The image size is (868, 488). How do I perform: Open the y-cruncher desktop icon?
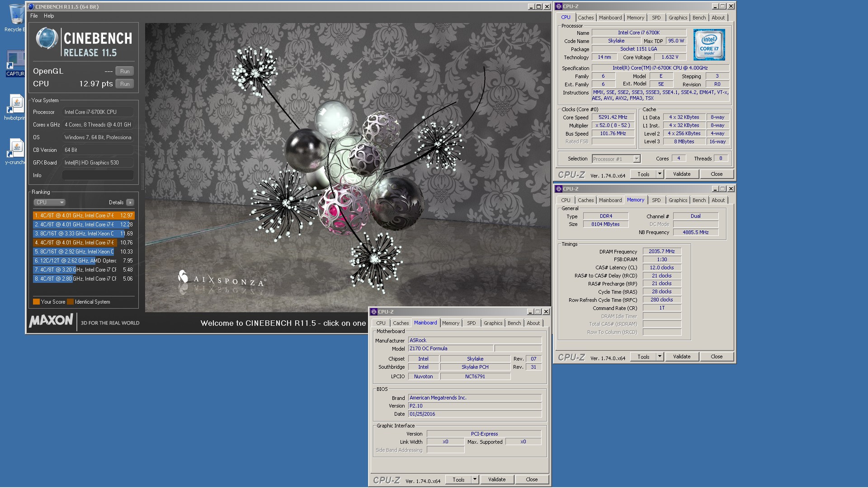16,148
